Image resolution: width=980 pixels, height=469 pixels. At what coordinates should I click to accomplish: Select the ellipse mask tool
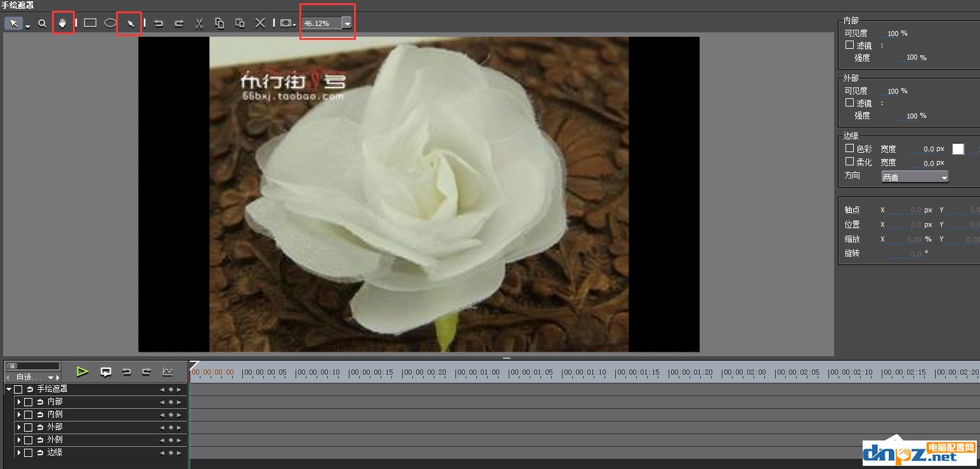pos(110,23)
